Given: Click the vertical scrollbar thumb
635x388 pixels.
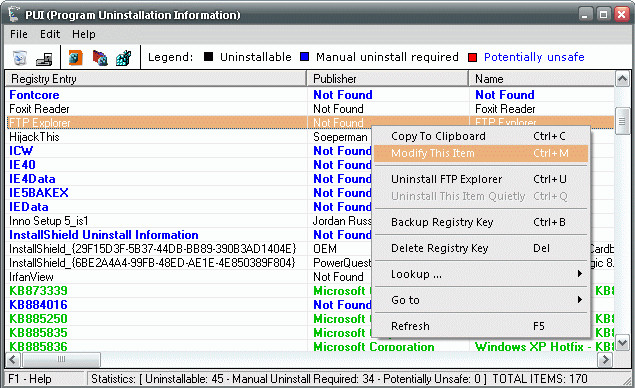Looking at the screenshot, I should tap(622, 122).
